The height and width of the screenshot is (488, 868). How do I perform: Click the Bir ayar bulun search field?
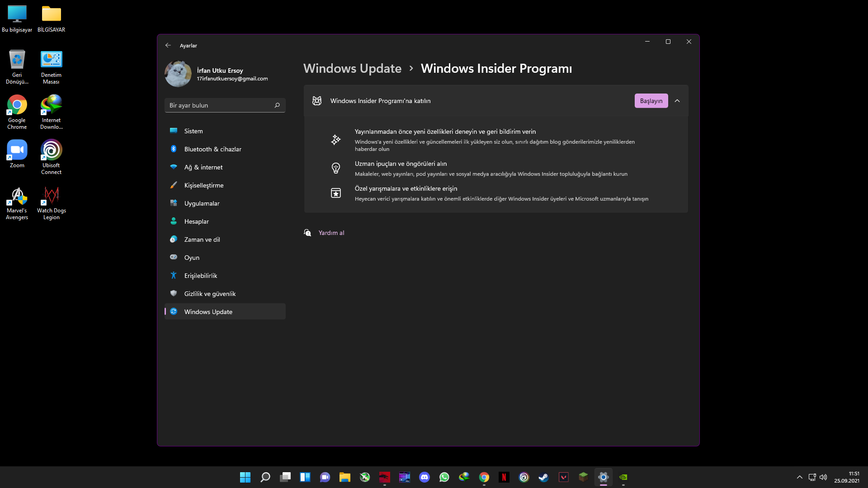[219, 105]
